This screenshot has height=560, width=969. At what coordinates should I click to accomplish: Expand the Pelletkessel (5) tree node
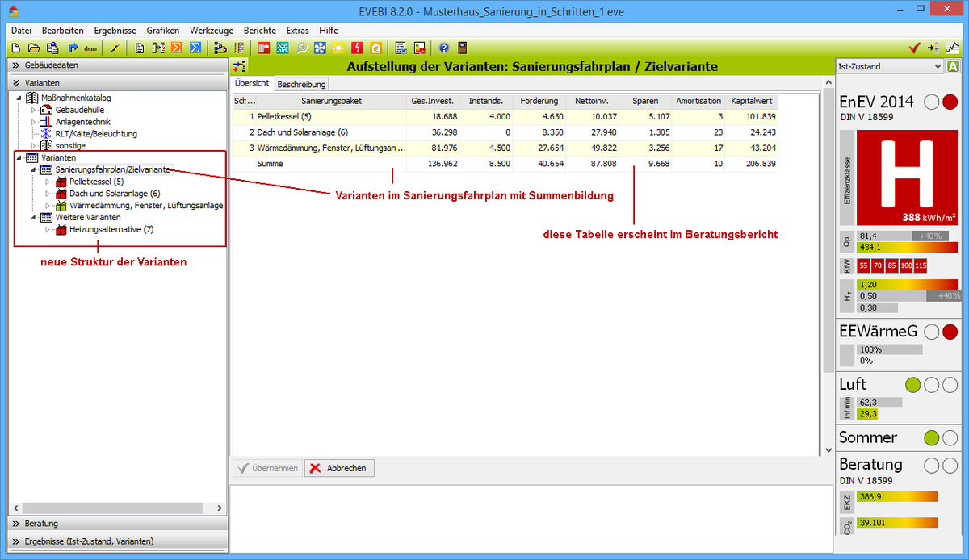(x=48, y=182)
